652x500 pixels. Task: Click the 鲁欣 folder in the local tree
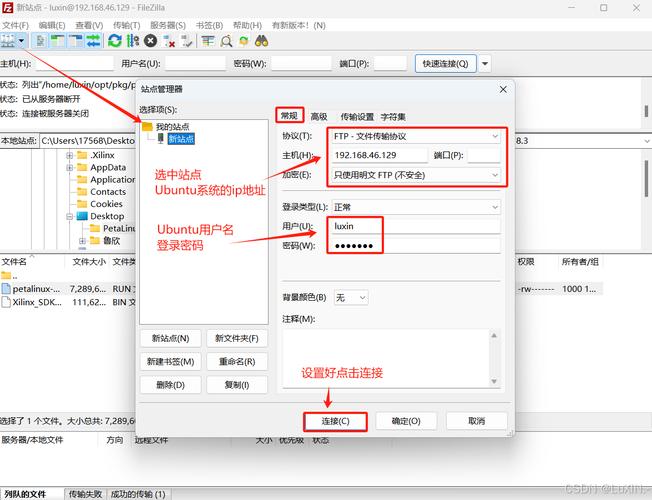[111, 240]
